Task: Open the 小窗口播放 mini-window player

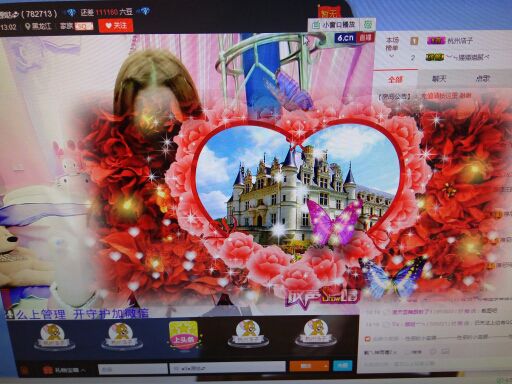Action: [x=335, y=25]
